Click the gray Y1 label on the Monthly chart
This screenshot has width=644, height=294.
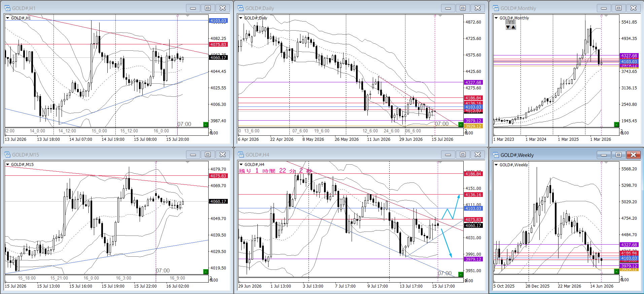coord(511,23)
